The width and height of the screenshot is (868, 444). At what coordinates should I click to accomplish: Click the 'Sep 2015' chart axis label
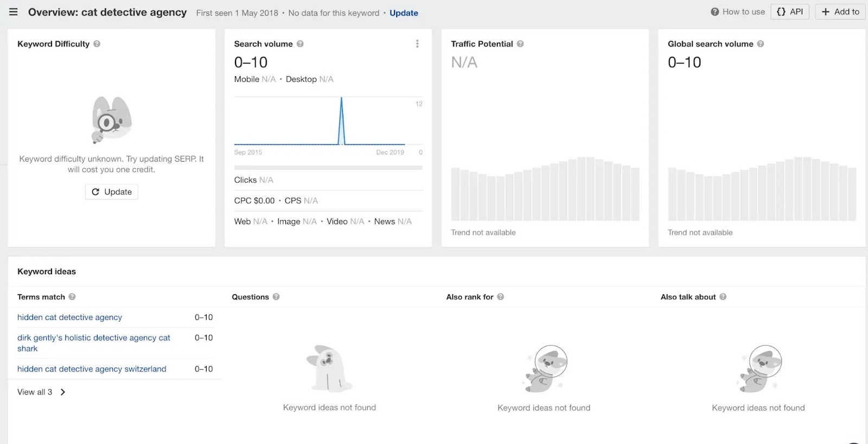tap(248, 152)
